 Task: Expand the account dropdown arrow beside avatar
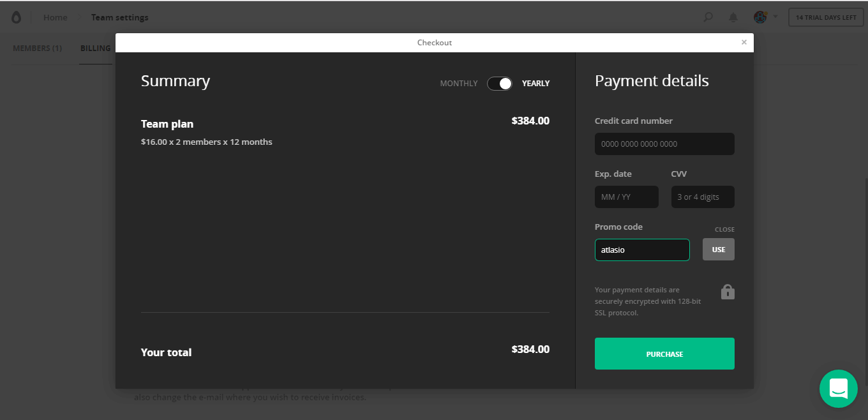coord(775,17)
